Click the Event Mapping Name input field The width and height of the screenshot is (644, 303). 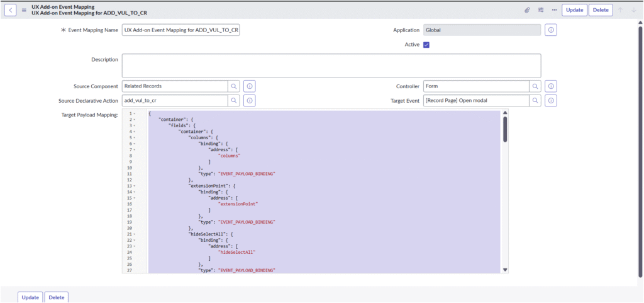pos(180,30)
